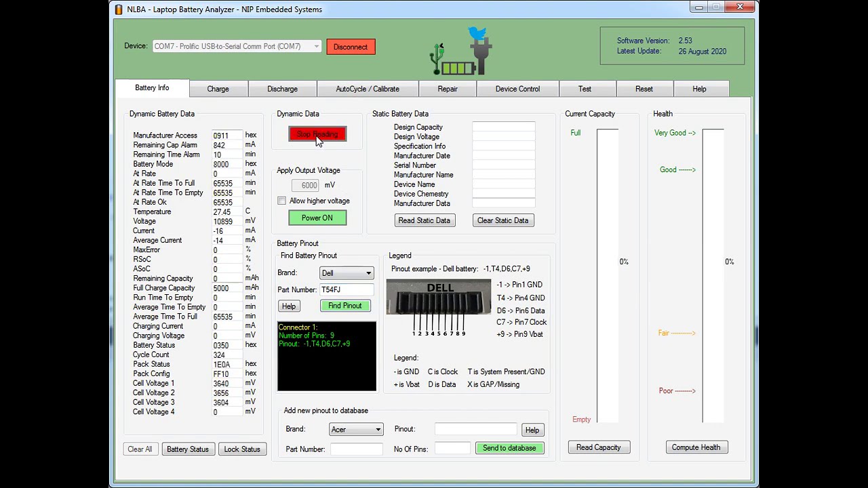Click the Part Number field containing T54FJ
The height and width of the screenshot is (488, 868).
click(x=347, y=290)
